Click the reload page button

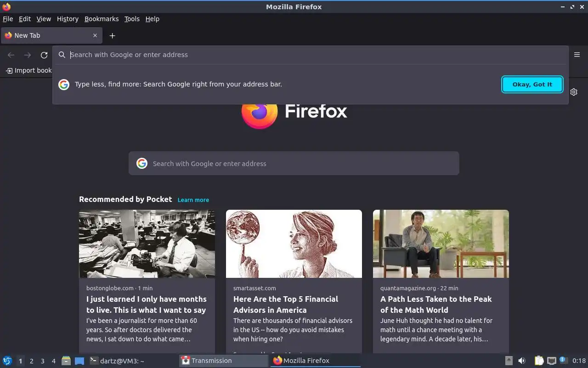pyautogui.click(x=44, y=55)
